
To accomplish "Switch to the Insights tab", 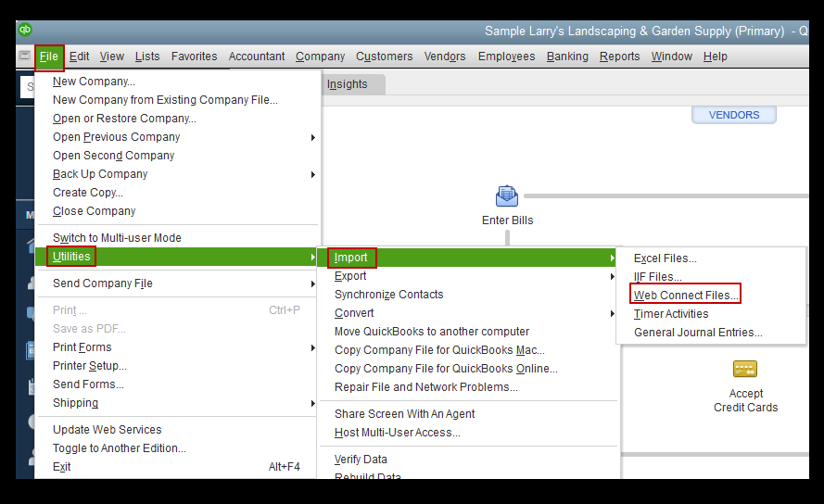I will pos(352,84).
